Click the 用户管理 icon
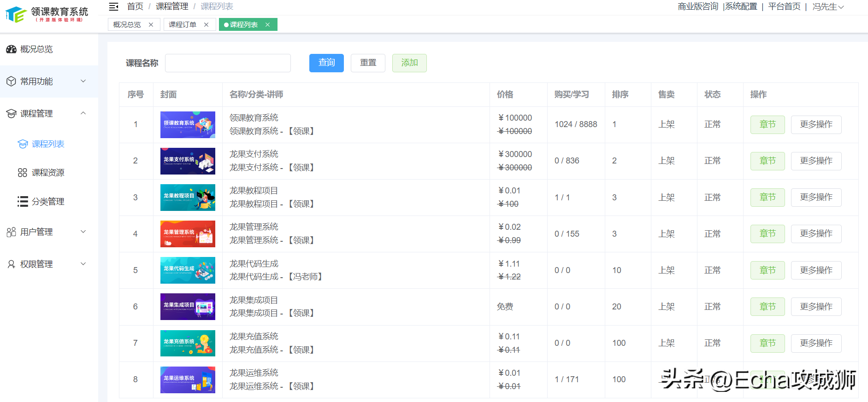The width and height of the screenshot is (868, 402). (x=11, y=232)
